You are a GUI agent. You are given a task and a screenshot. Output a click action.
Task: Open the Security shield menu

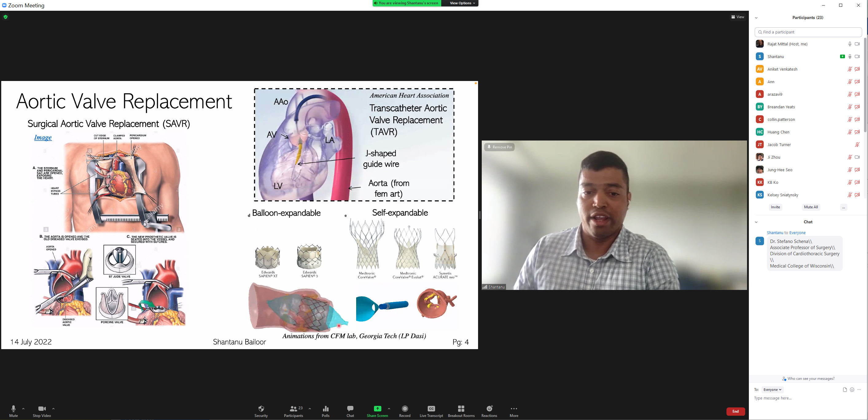pyautogui.click(x=261, y=411)
